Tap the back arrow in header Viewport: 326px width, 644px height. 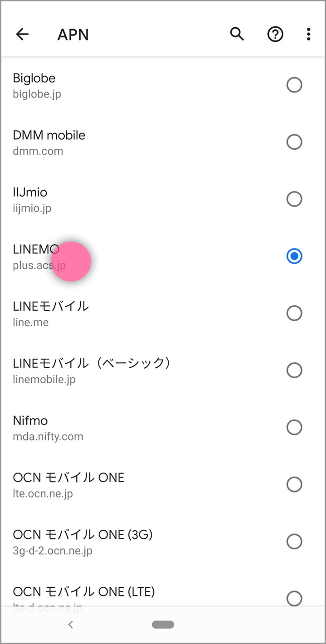pyautogui.click(x=22, y=34)
